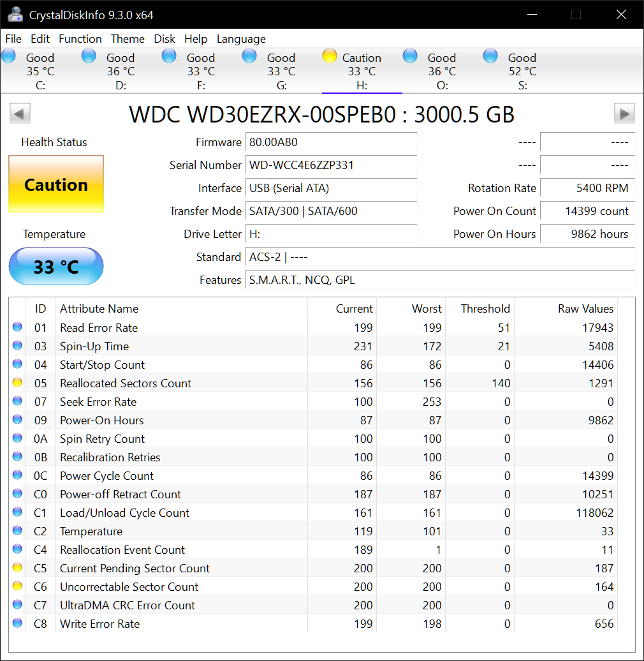This screenshot has width=644, height=661.
Task: Switch to drive C: 35 °C tab
Action: 40,70
